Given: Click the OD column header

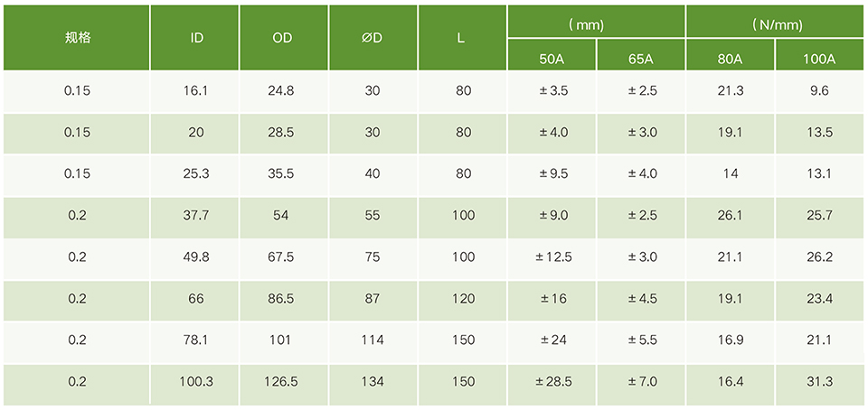Looking at the screenshot, I should tap(284, 39).
